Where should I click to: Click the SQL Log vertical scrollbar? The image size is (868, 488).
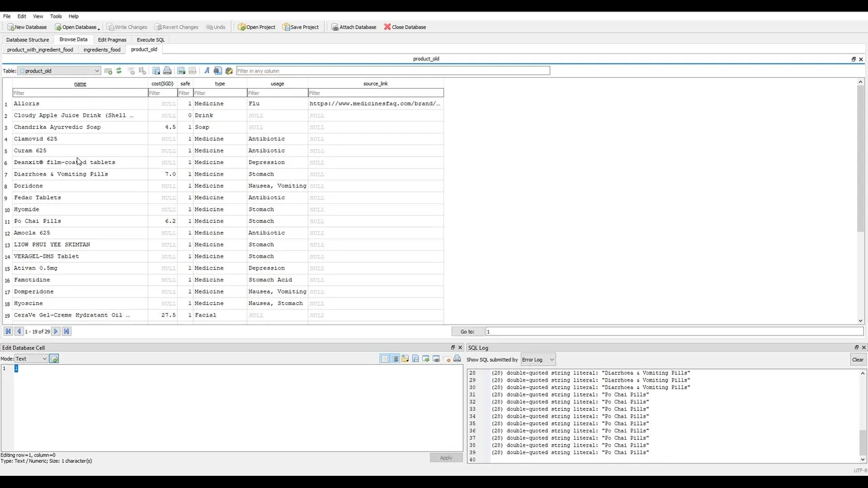pos(863,416)
